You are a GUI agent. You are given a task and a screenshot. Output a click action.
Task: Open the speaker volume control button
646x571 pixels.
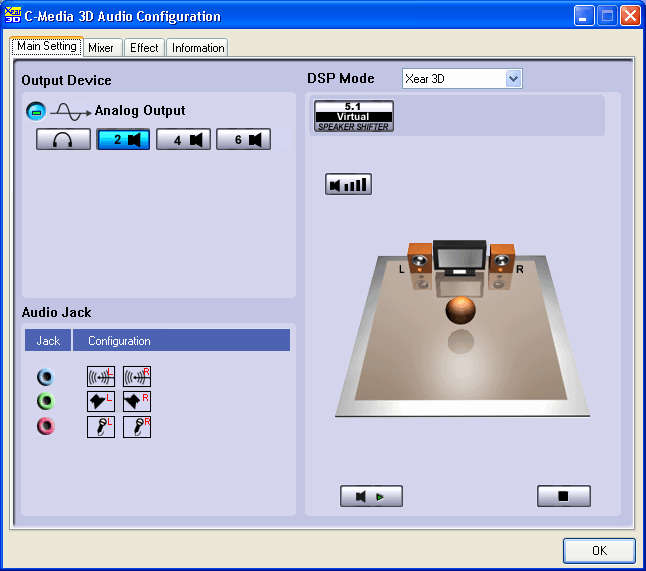click(x=349, y=184)
